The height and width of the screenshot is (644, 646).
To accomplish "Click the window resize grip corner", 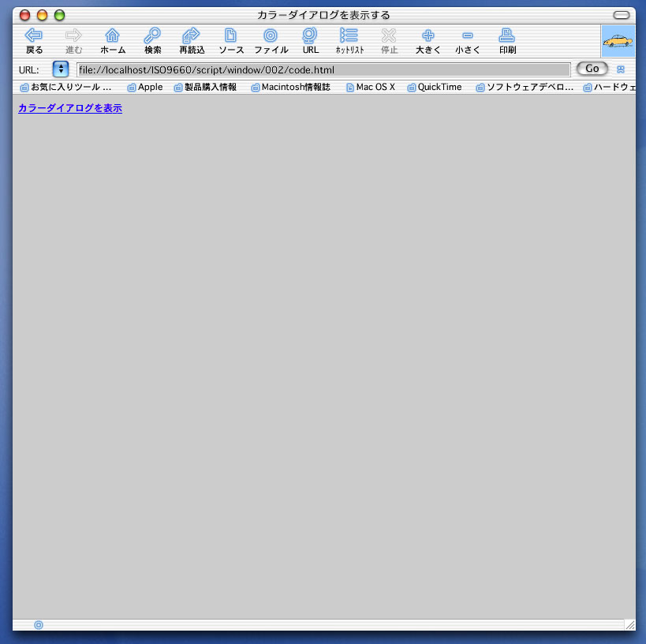I will pyautogui.click(x=630, y=625).
